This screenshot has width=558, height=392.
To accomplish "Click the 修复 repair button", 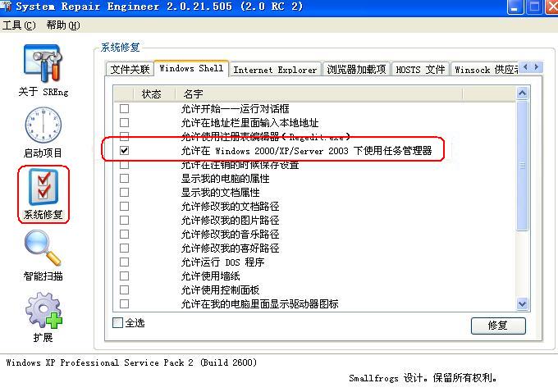I will click(x=498, y=326).
